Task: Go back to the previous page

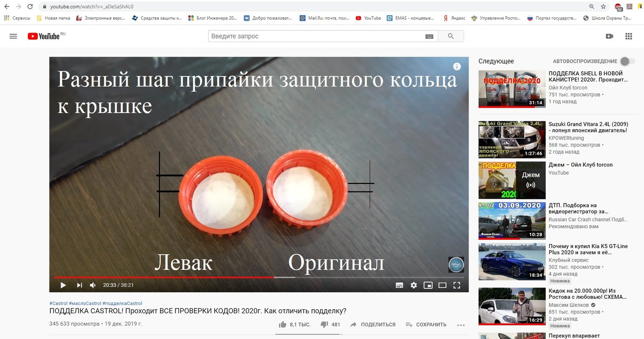Action: pos(7,6)
